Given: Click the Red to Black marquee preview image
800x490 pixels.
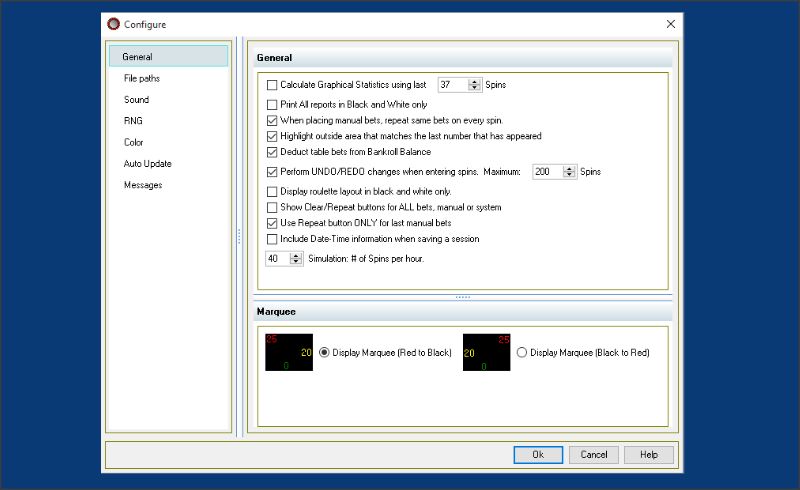Looking at the screenshot, I should click(289, 352).
